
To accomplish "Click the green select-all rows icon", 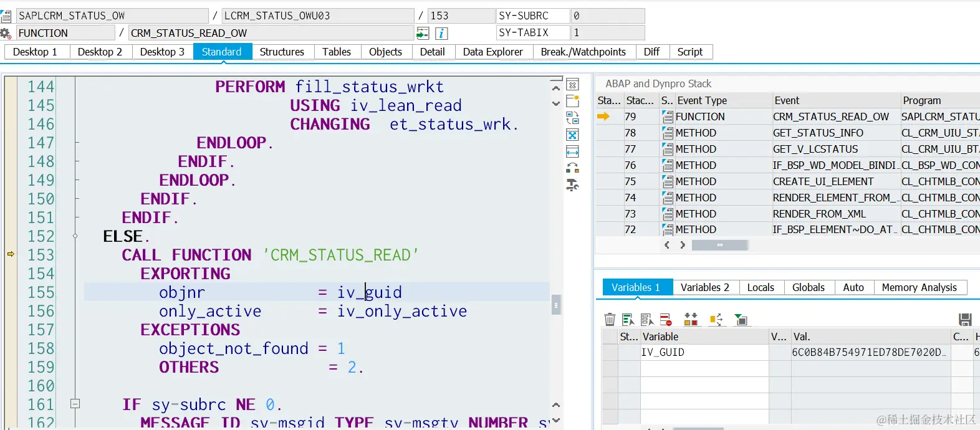I will click(628, 320).
